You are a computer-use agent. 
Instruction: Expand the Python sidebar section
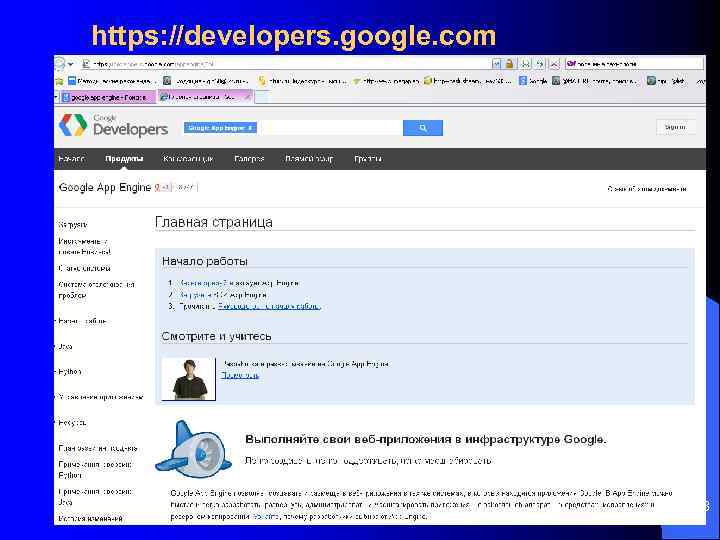69,371
